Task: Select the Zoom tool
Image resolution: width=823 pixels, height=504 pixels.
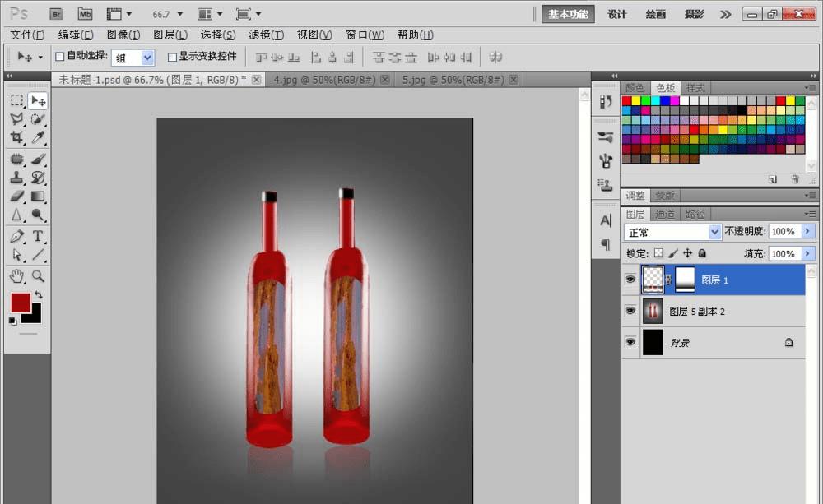Action: coord(38,276)
